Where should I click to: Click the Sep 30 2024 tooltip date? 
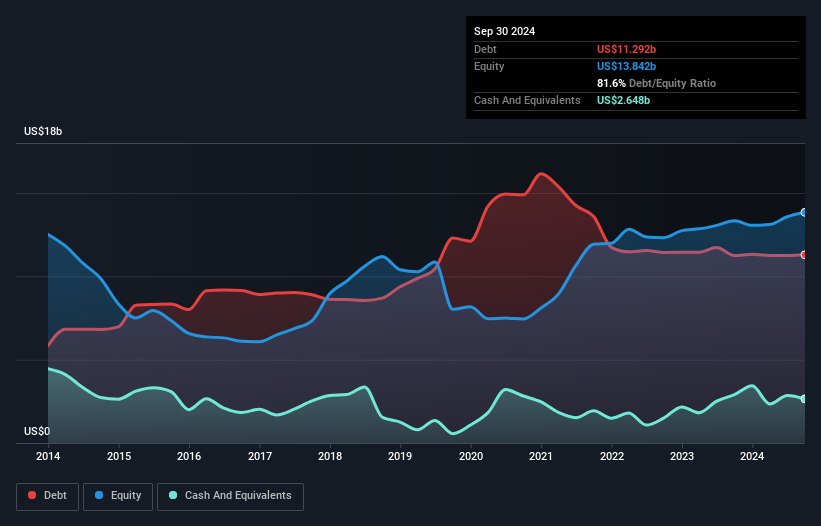[x=504, y=31]
